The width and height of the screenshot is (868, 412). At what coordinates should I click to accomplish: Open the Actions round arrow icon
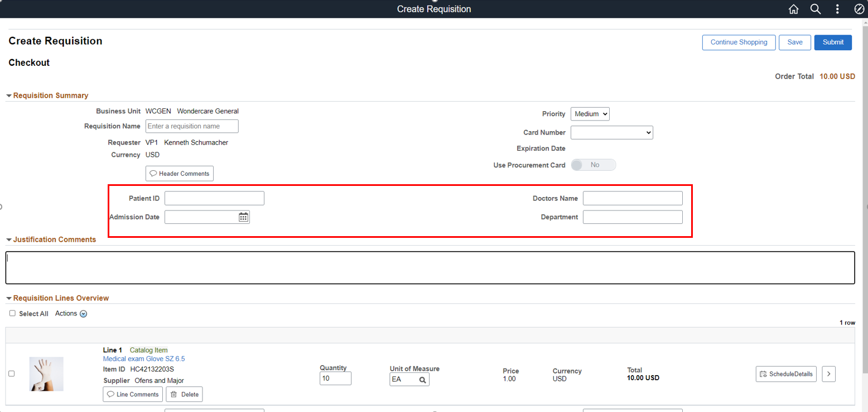(84, 314)
